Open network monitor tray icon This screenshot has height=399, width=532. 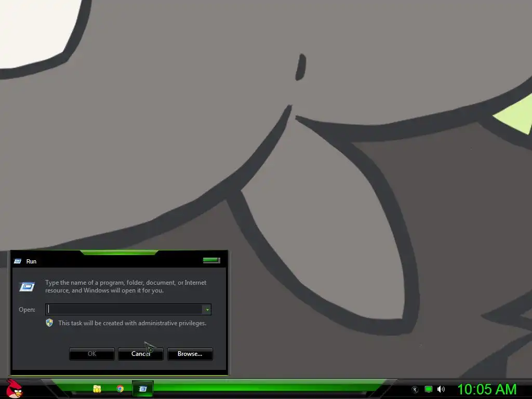click(429, 389)
